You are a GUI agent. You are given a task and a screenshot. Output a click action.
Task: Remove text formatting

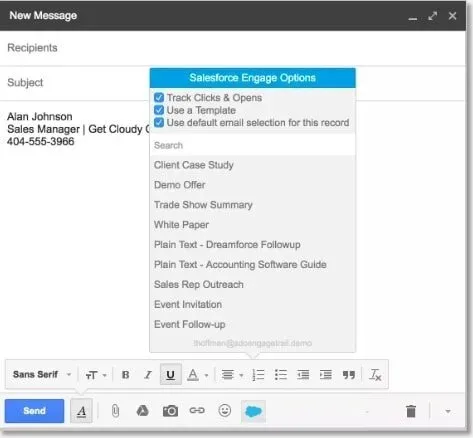click(x=375, y=375)
